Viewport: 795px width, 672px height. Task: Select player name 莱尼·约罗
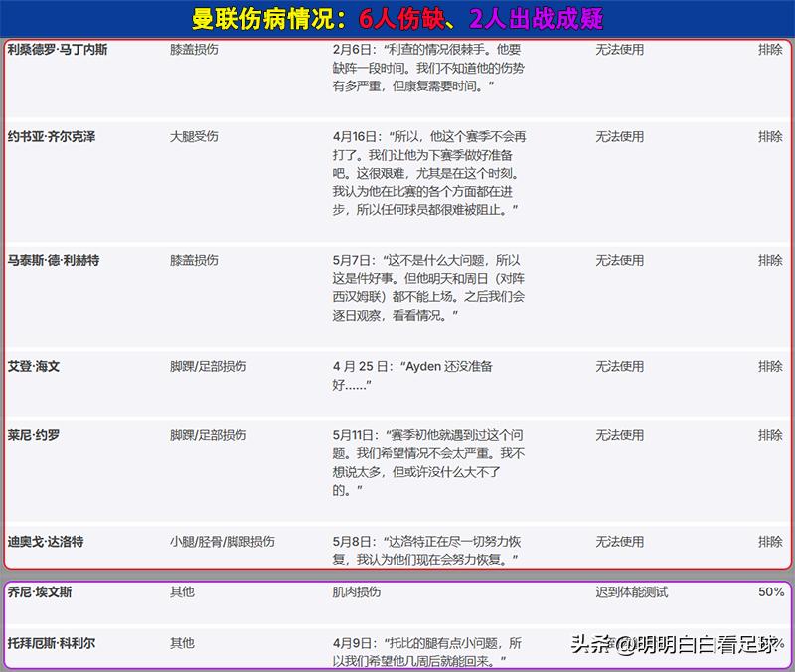[x=34, y=435]
